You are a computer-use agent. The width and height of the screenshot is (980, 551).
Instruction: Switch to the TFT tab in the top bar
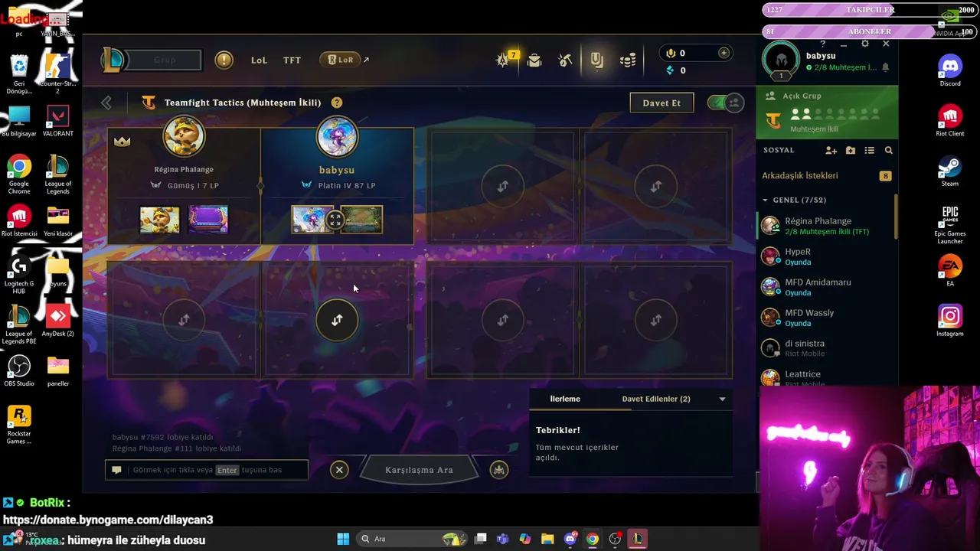(292, 60)
